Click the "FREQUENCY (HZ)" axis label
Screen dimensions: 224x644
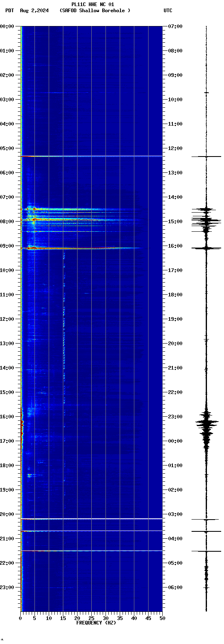point(96,623)
